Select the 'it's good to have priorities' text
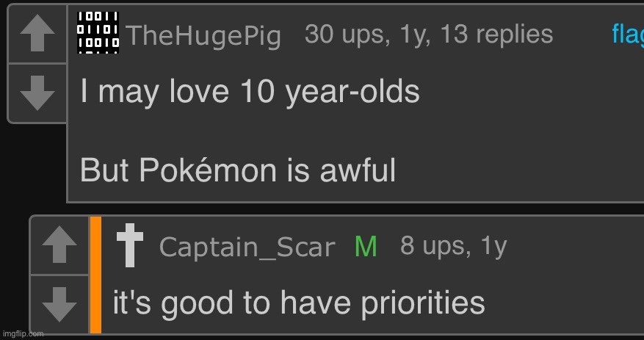644x340 pixels. click(299, 304)
